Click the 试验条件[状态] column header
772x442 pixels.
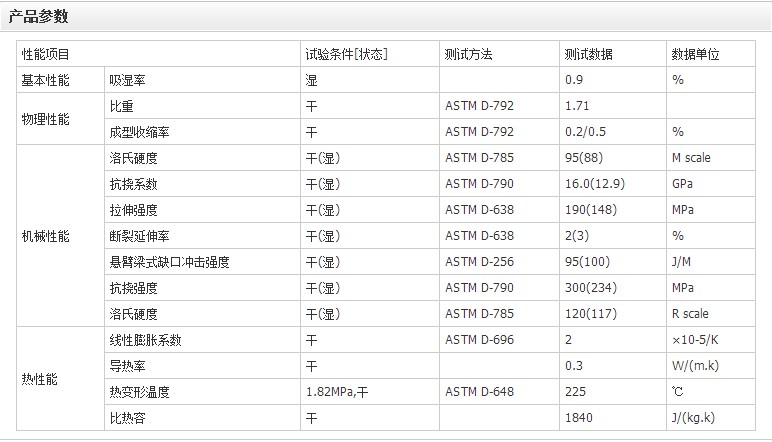(346, 54)
